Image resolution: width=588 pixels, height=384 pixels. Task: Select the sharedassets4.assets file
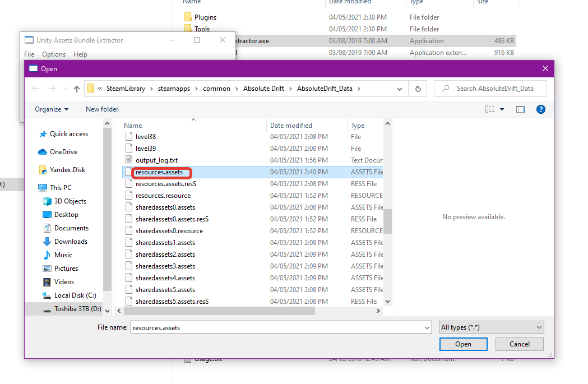click(165, 278)
